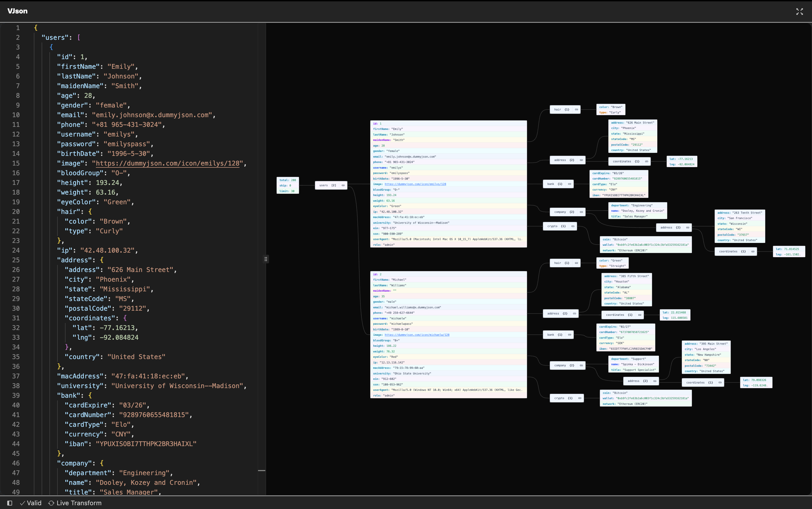Click link icon on address node below 395 Main Street

[655, 381]
